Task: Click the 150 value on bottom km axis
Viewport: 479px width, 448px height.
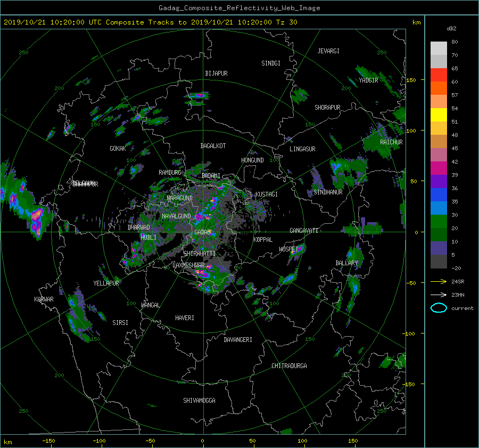Action: 353,441
